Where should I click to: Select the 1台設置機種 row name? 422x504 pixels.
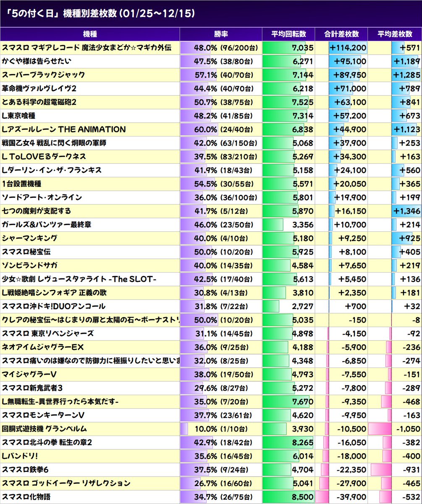21,184
